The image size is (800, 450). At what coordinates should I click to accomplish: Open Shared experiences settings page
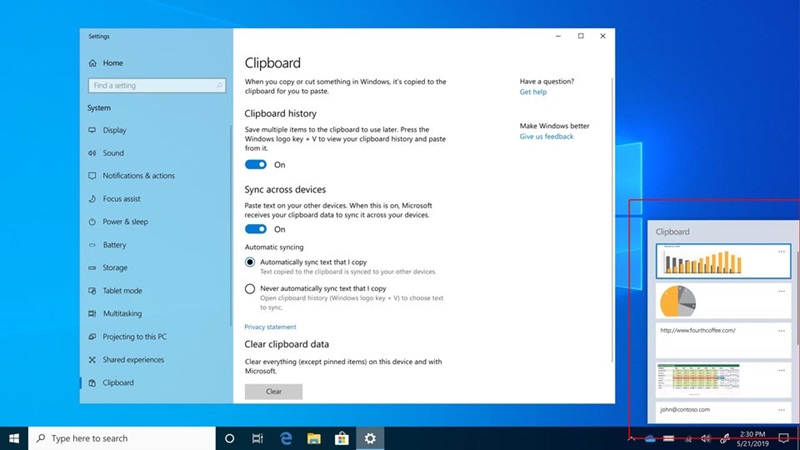coord(133,360)
